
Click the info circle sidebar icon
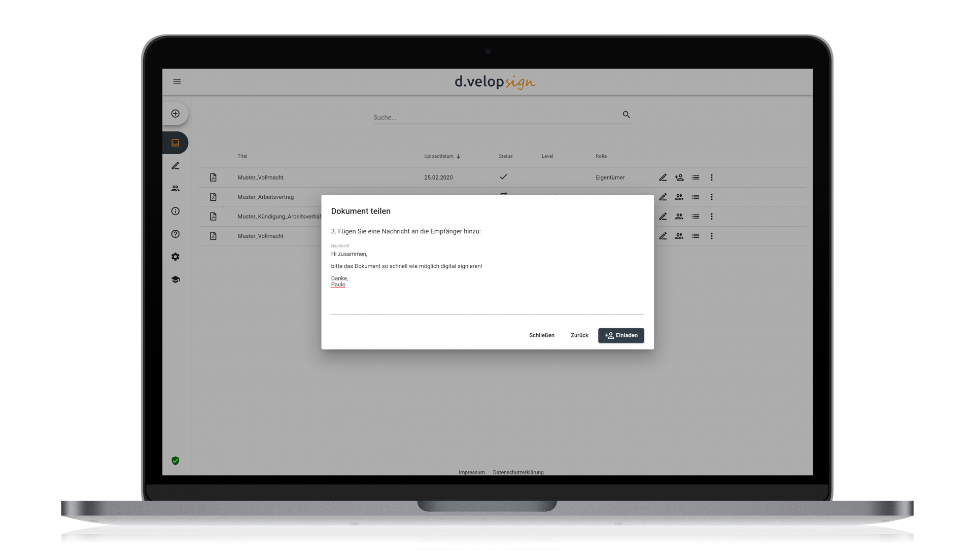pyautogui.click(x=176, y=212)
